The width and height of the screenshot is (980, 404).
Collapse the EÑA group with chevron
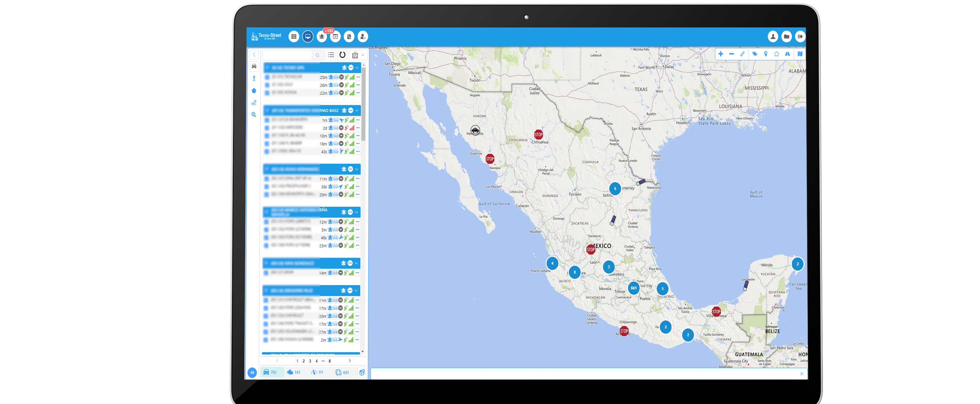click(x=356, y=212)
